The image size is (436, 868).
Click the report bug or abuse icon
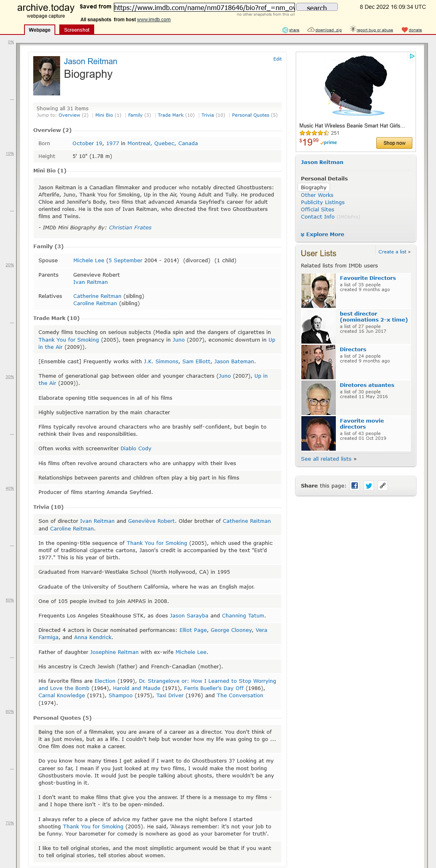[353, 29]
